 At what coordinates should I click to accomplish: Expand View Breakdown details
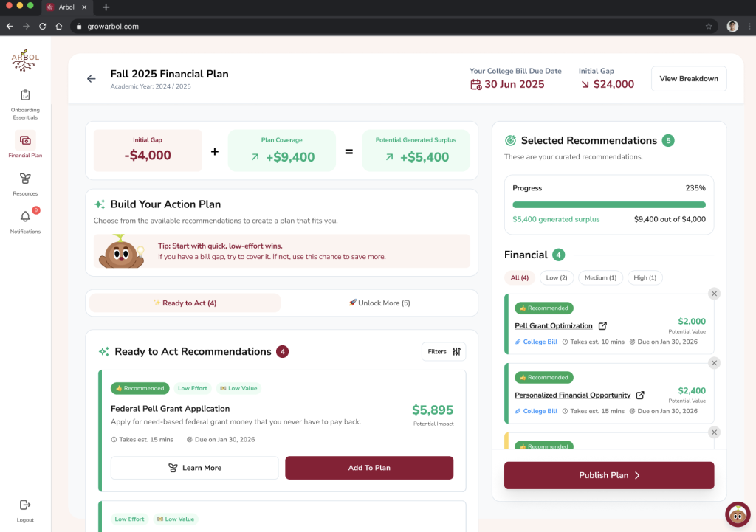point(688,79)
